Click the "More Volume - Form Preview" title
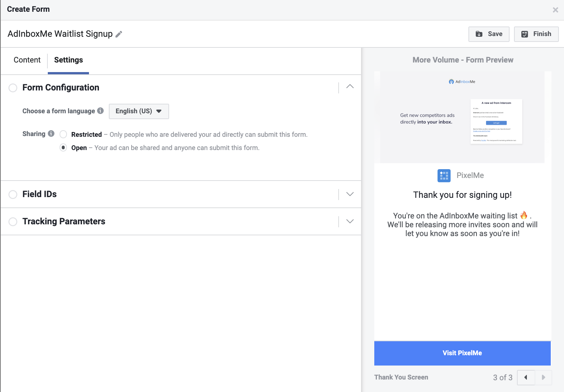564x392 pixels. point(463,60)
